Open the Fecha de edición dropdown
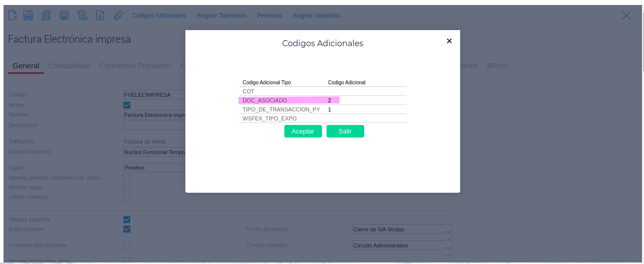644x264 pixels. (448, 231)
